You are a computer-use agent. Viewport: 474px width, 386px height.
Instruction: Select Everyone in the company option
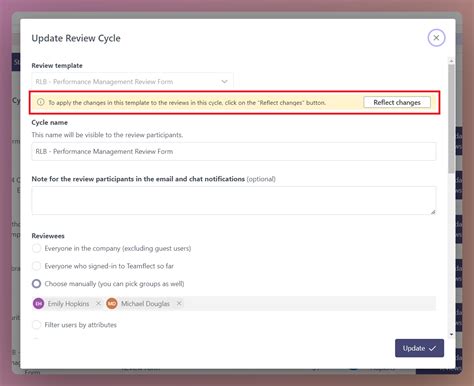pyautogui.click(x=36, y=248)
